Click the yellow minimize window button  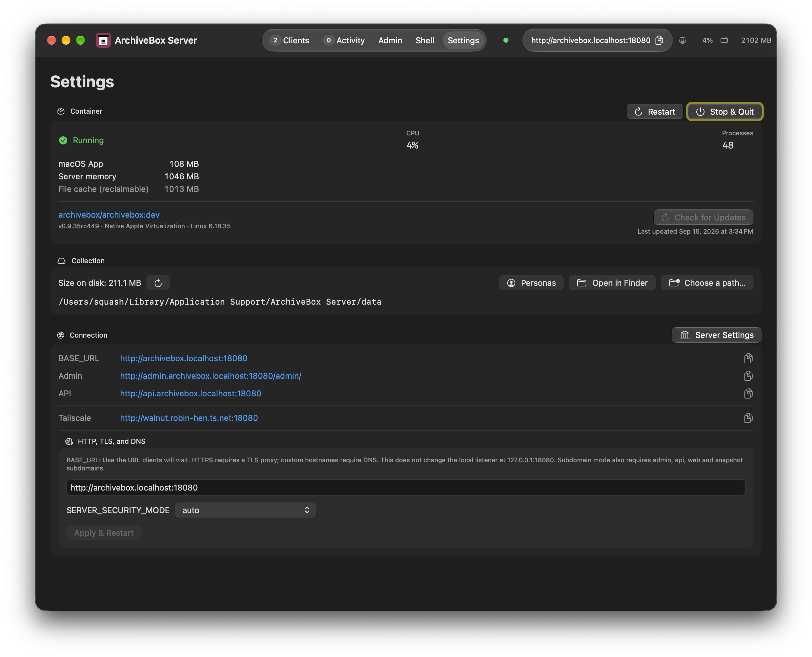[66, 40]
